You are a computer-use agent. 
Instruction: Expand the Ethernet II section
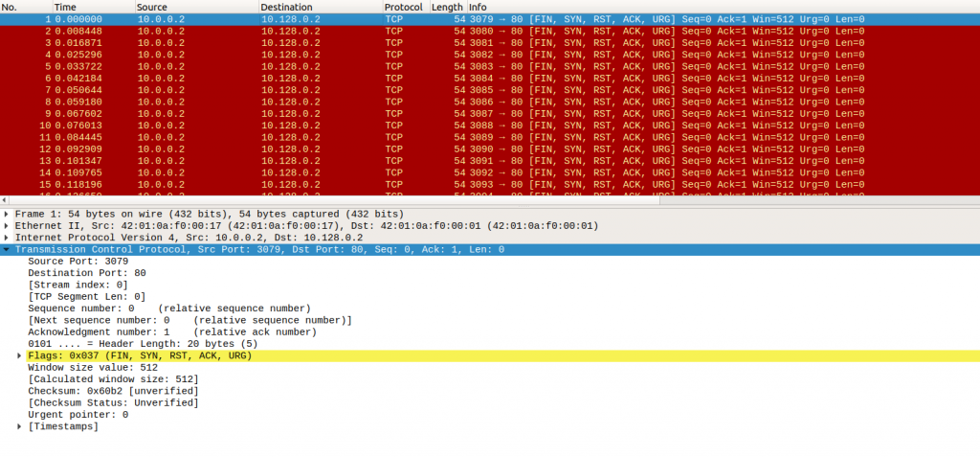8,225
